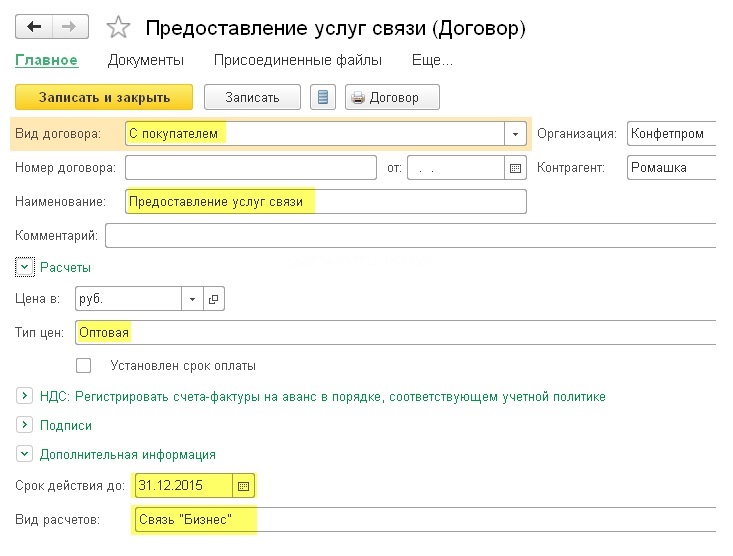Click the Наименование field
Viewport: 733px width, 556px height.
326,202
